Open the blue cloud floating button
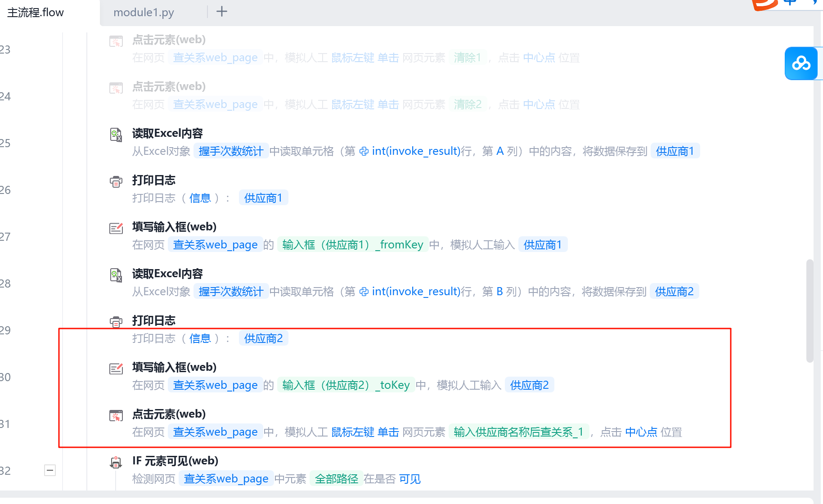Screen dimensions: 823x504 click(801, 63)
